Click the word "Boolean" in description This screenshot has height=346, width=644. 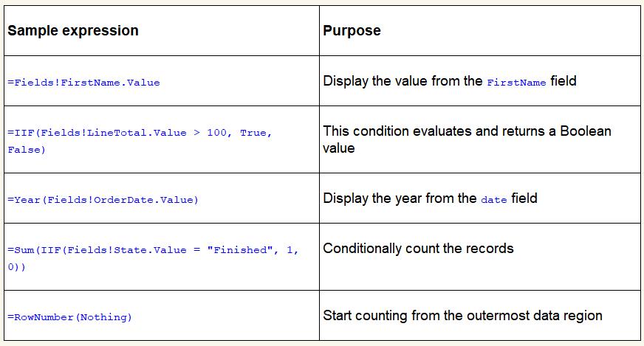click(586, 131)
